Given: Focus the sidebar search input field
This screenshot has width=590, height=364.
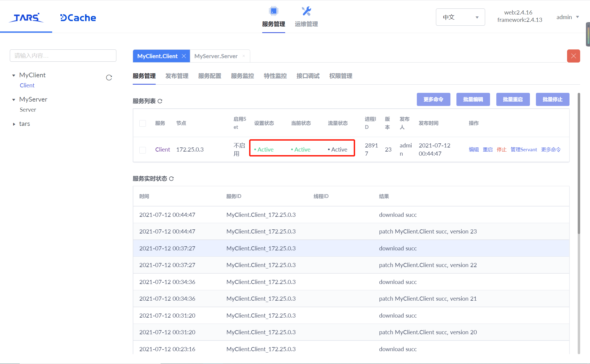Looking at the screenshot, I should pyautogui.click(x=63, y=56).
